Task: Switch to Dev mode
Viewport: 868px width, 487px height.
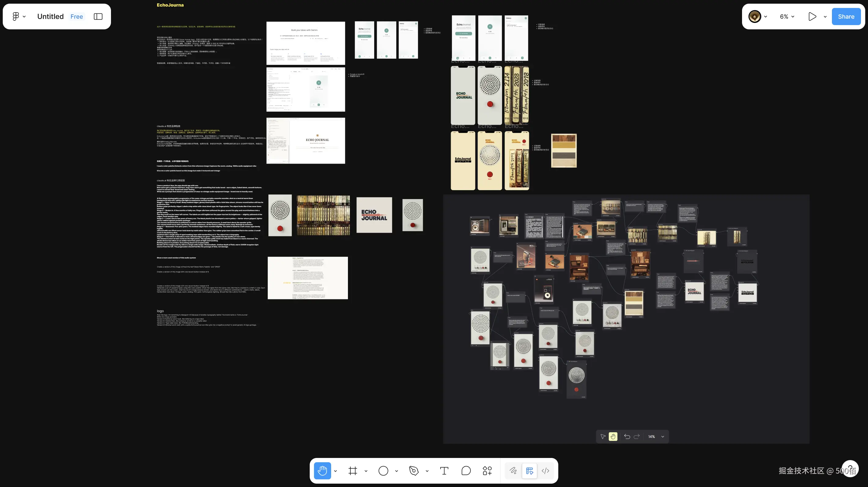Action: pos(545,470)
